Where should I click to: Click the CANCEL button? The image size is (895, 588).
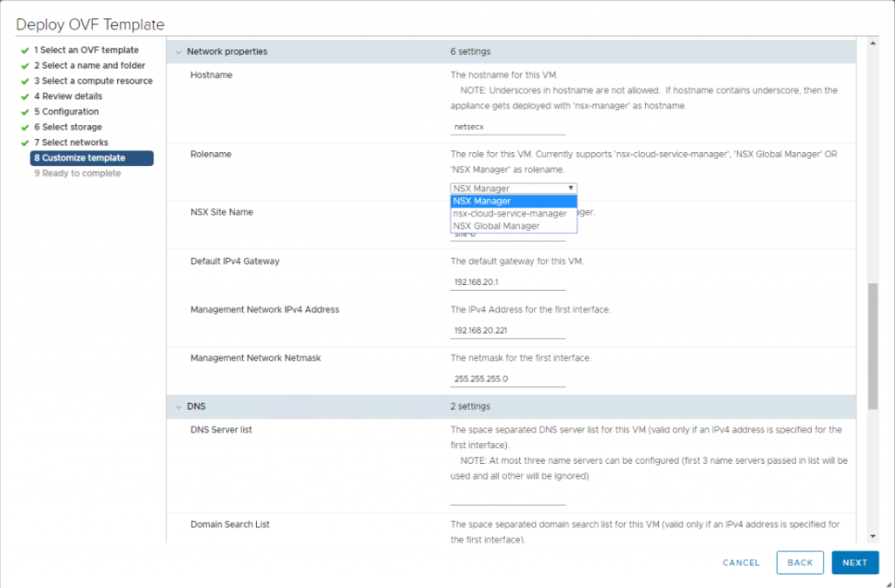(x=740, y=563)
